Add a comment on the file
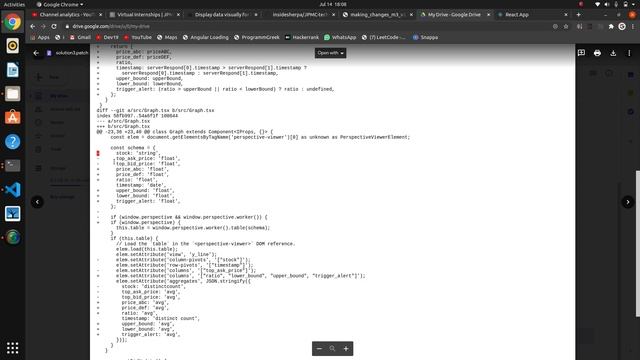 point(581,53)
